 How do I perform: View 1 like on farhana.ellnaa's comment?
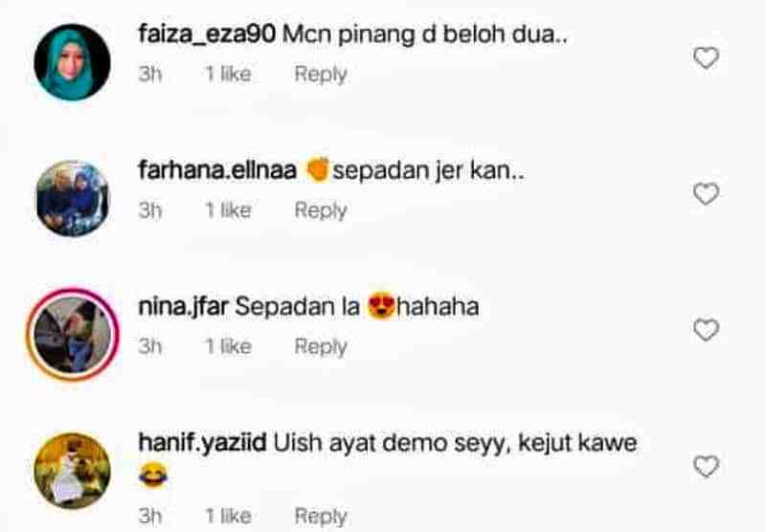coord(228,211)
